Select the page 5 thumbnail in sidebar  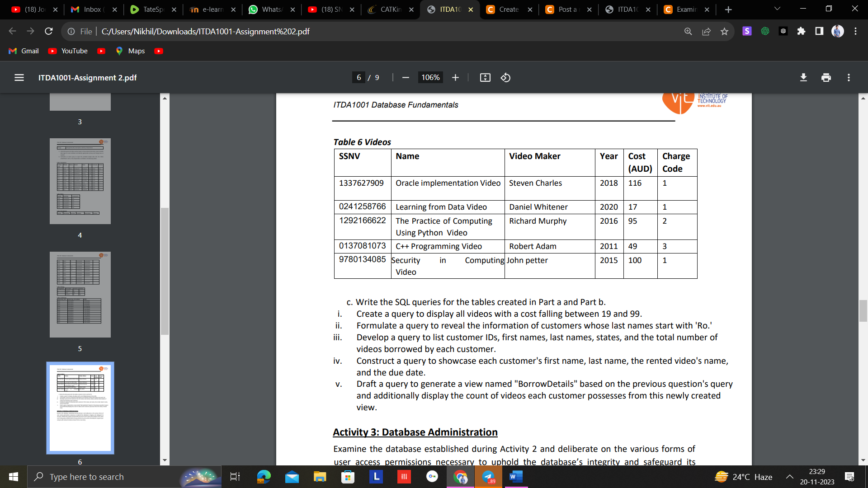coord(80,294)
